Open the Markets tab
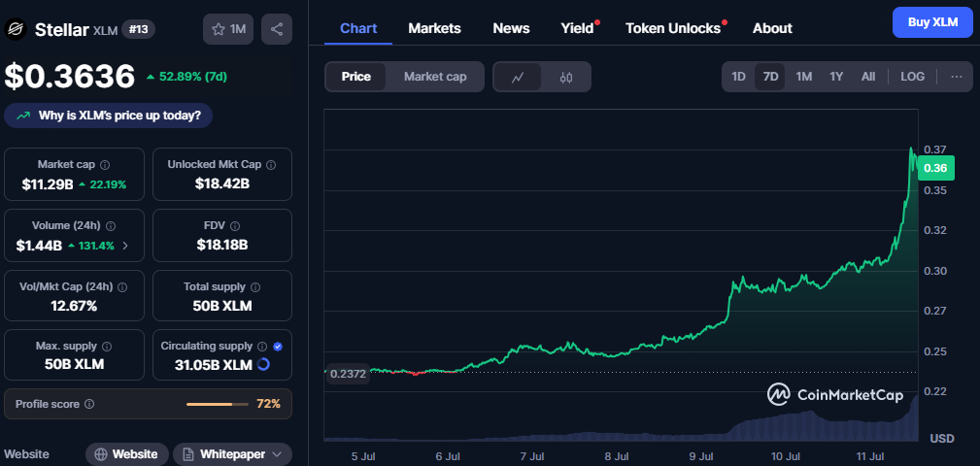Image resolution: width=980 pixels, height=466 pixels. (434, 28)
